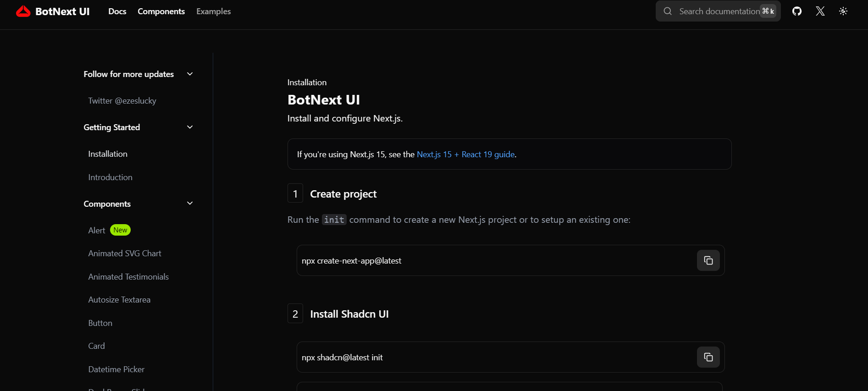This screenshot has width=868, height=391.
Task: Click the npx create-next-app@latest code text
Action: (351, 261)
